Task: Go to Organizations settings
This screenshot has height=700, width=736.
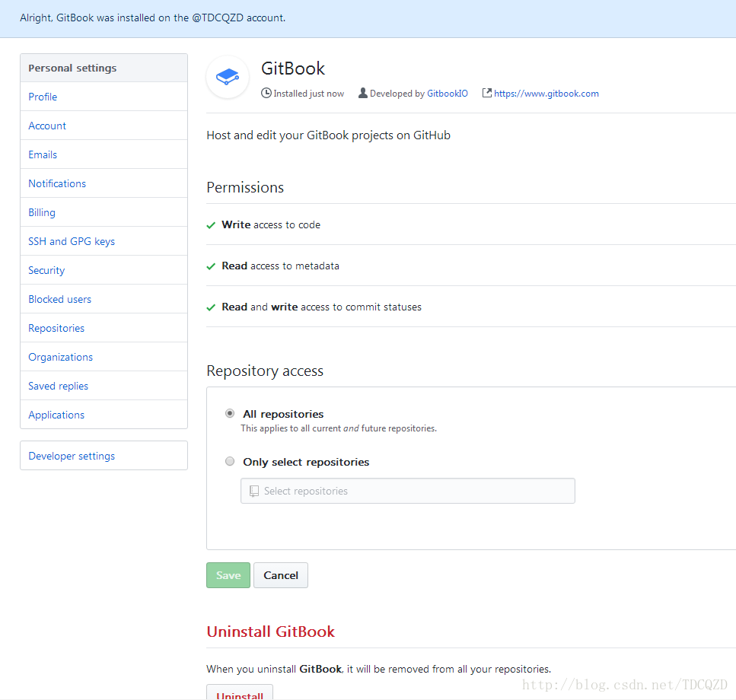Action: click(104, 357)
